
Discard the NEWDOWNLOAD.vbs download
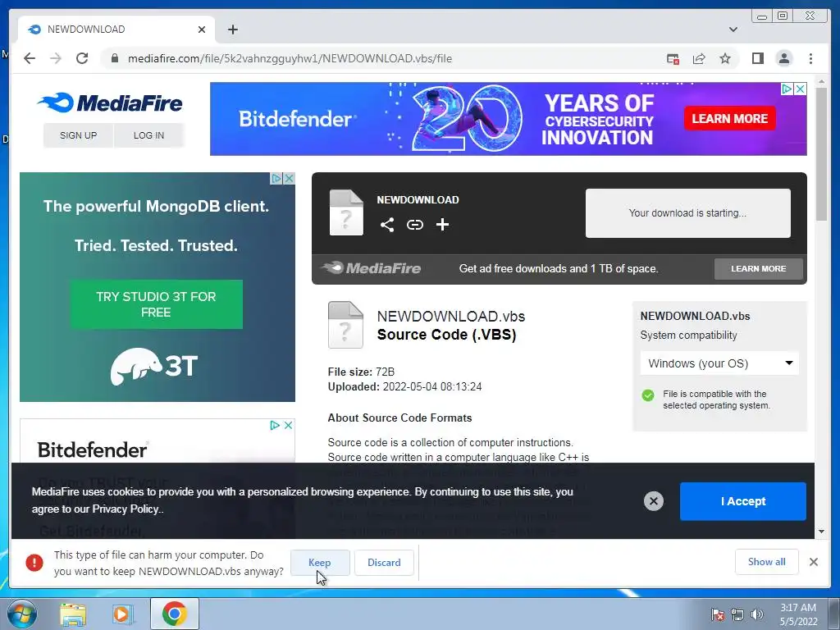pos(384,563)
